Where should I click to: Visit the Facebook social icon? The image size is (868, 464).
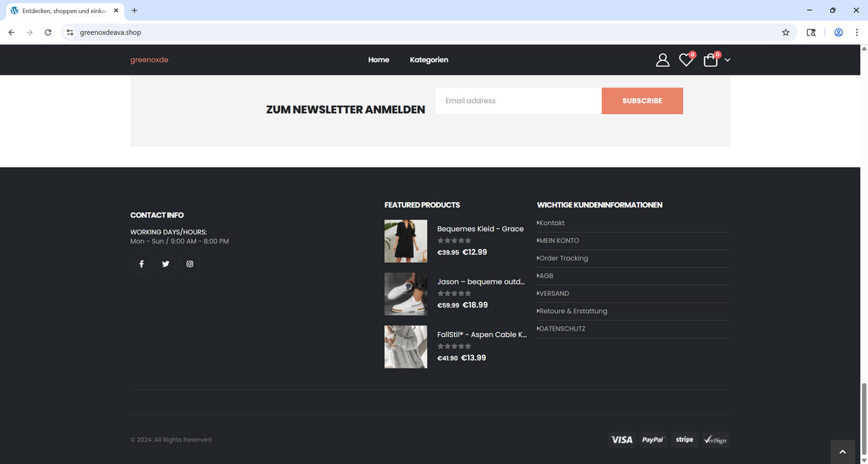(x=141, y=264)
